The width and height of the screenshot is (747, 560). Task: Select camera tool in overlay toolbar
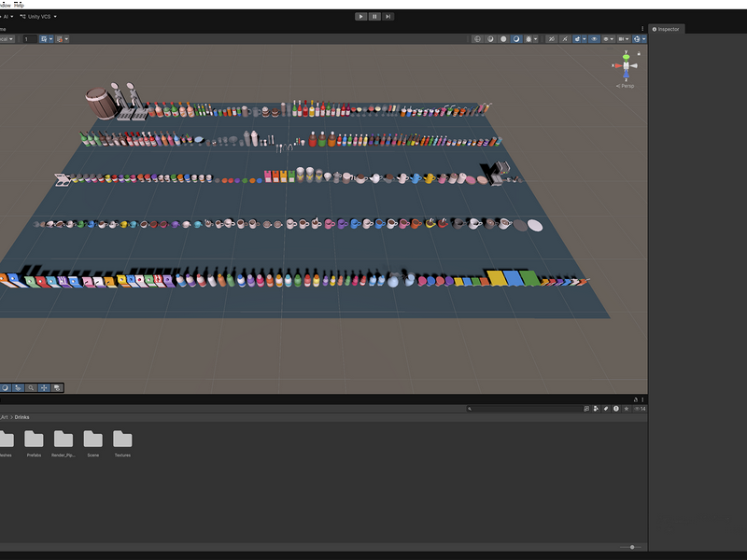(x=57, y=388)
